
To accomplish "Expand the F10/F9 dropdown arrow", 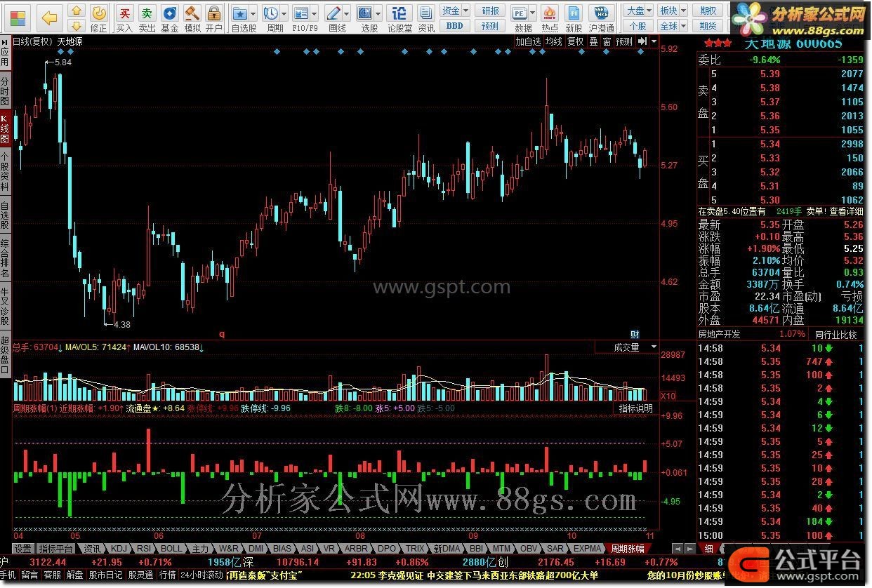I will [x=315, y=13].
